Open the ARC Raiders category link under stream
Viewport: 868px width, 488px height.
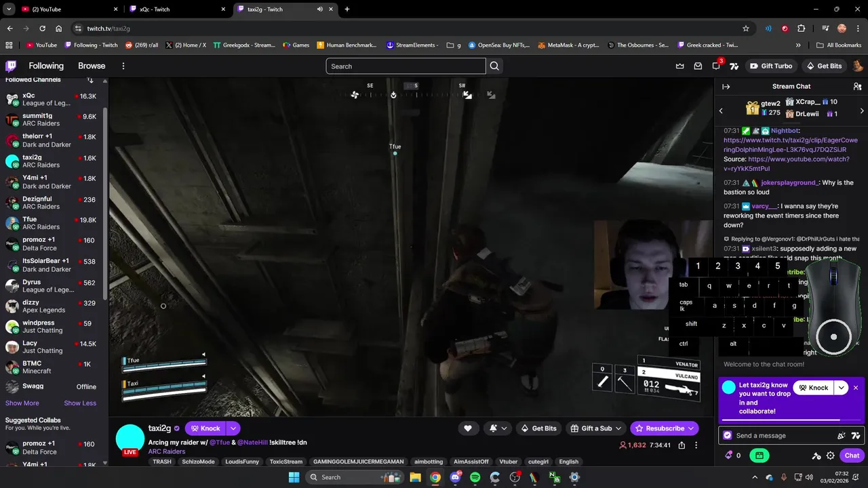(x=167, y=451)
